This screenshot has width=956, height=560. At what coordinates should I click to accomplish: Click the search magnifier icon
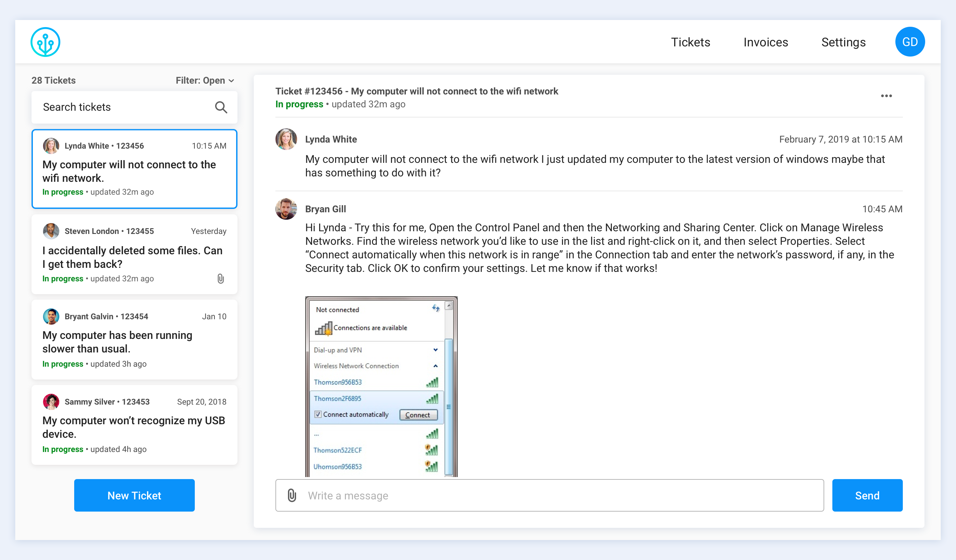(x=221, y=107)
